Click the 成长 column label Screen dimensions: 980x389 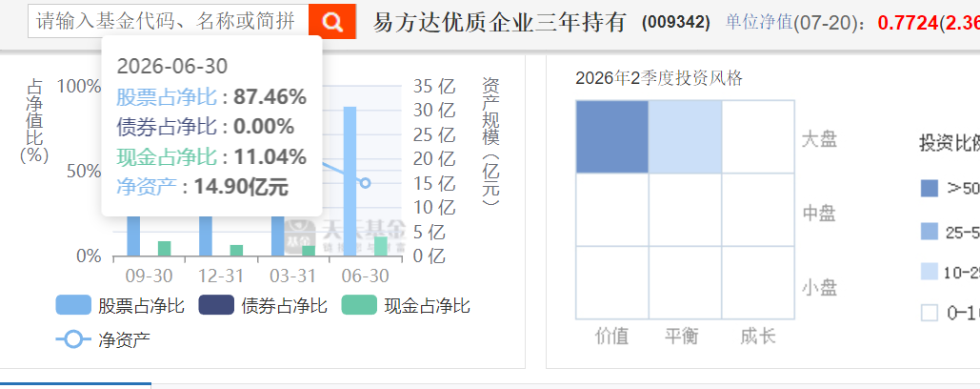point(757,337)
